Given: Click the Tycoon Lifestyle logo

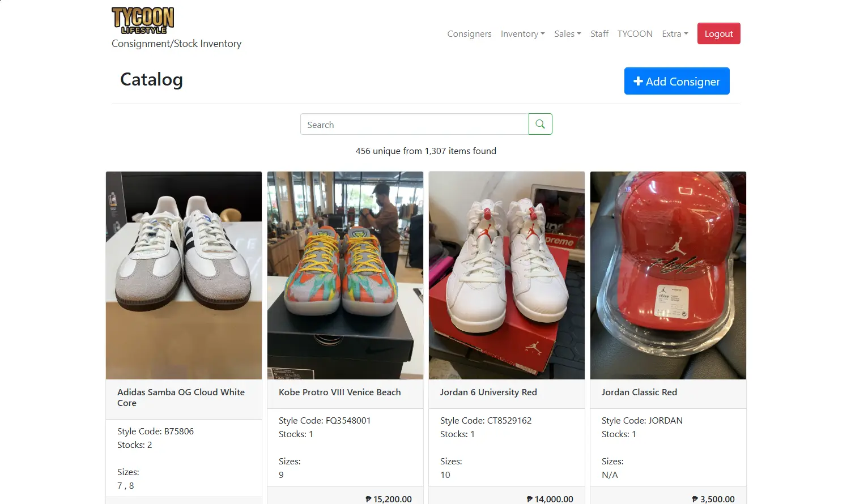Looking at the screenshot, I should click(x=143, y=20).
